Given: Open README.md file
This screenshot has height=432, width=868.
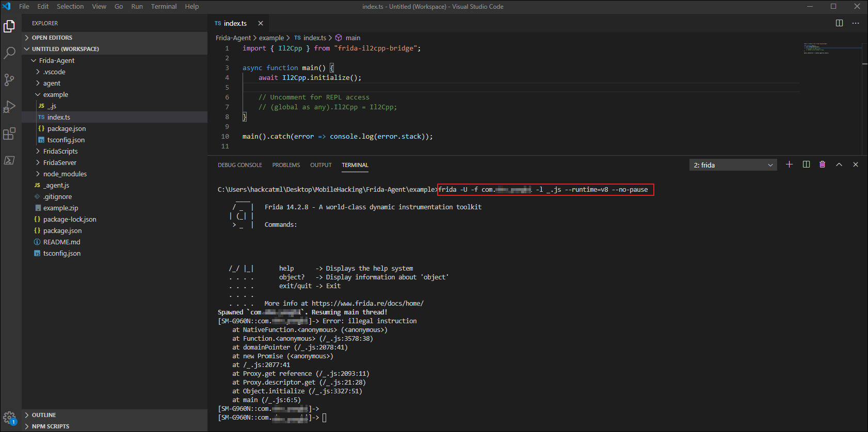Looking at the screenshot, I should [115, 242].
